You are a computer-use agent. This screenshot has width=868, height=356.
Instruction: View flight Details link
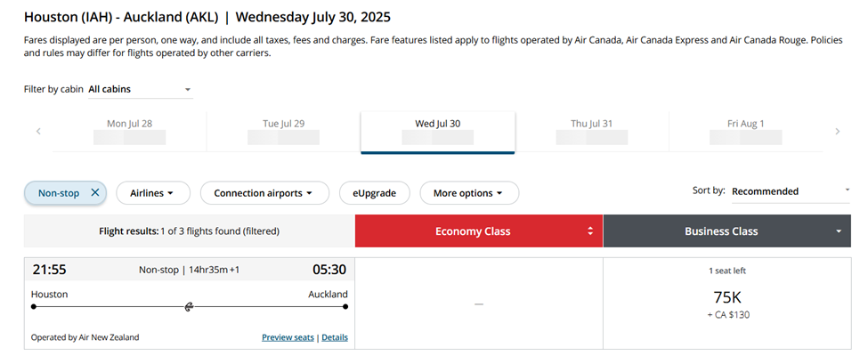click(x=335, y=338)
